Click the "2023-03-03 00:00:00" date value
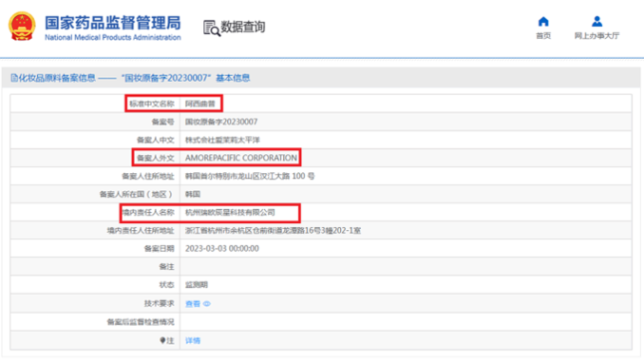 [x=222, y=248]
